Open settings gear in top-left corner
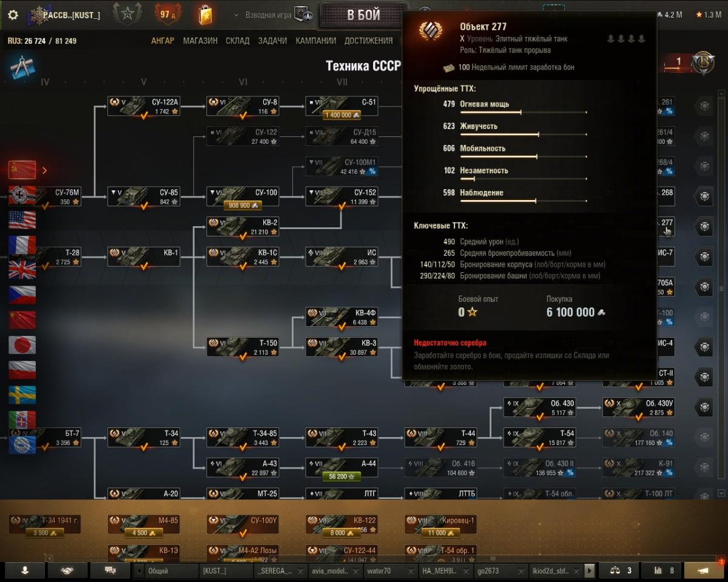This screenshot has height=582, width=728. pyautogui.click(x=13, y=15)
